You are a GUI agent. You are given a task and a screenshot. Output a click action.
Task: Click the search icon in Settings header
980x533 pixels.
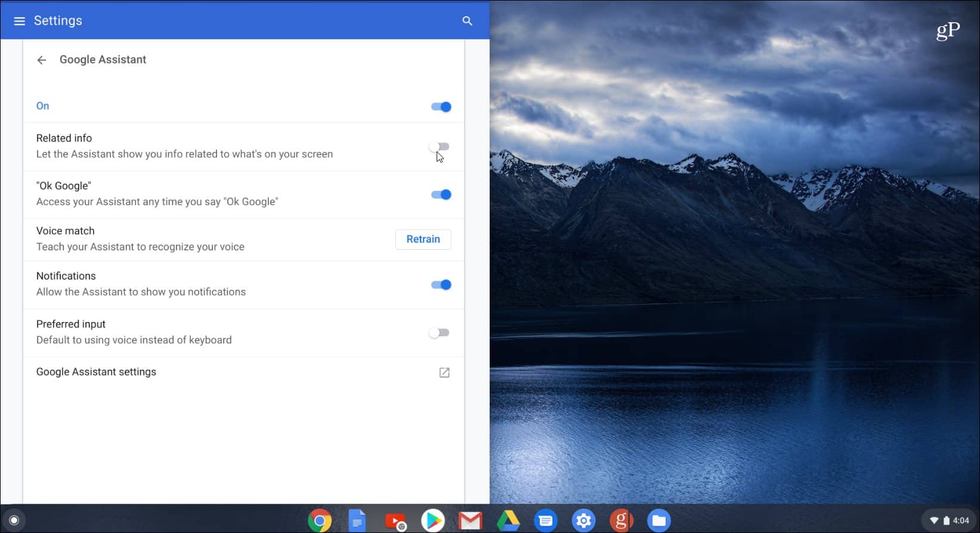[x=467, y=21]
